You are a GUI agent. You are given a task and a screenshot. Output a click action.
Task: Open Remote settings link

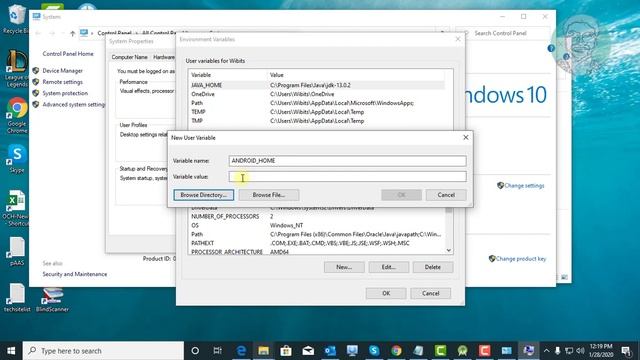(62, 82)
